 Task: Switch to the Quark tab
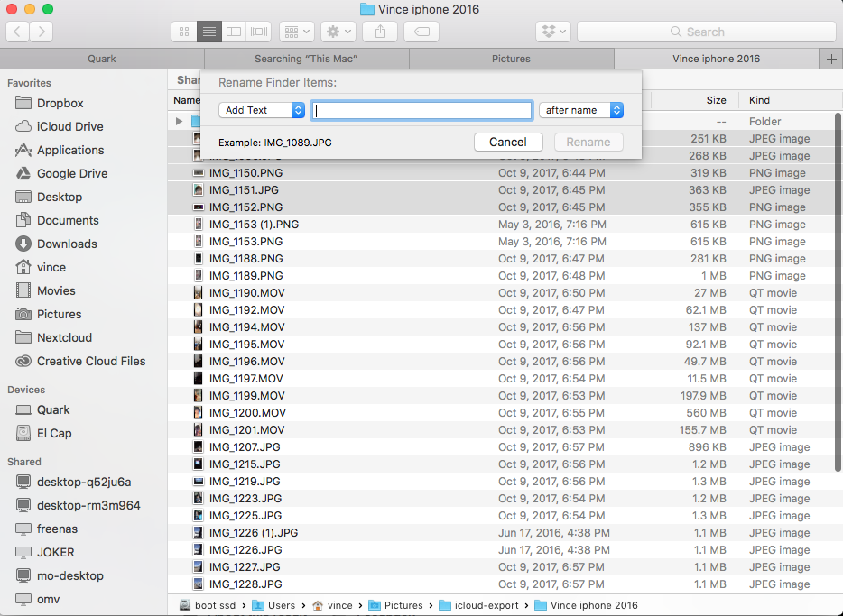pyautogui.click(x=102, y=59)
